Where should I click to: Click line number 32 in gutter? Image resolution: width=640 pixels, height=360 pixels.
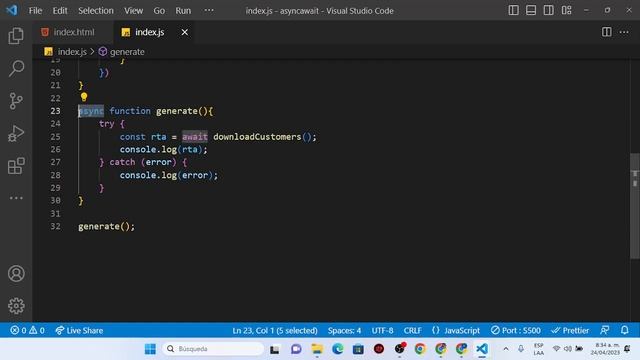point(55,227)
